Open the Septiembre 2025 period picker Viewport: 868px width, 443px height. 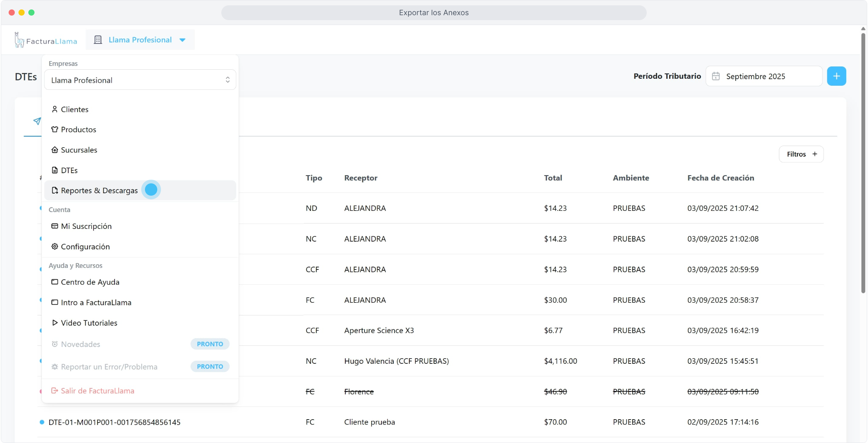click(x=764, y=76)
